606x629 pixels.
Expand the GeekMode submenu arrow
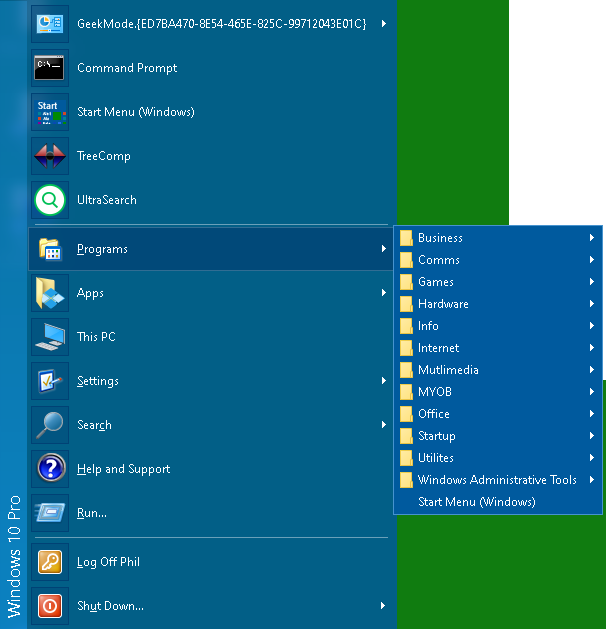pos(384,24)
